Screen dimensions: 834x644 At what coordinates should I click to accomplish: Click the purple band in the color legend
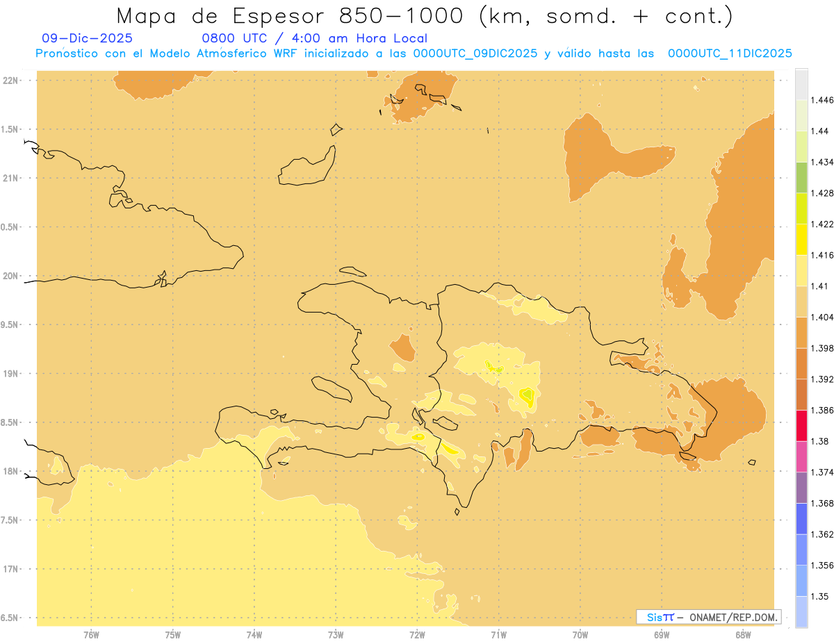tap(801, 487)
